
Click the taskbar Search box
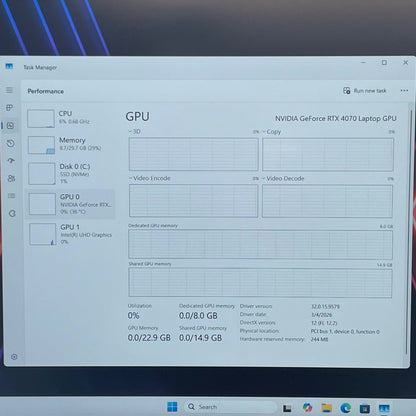pos(230,407)
